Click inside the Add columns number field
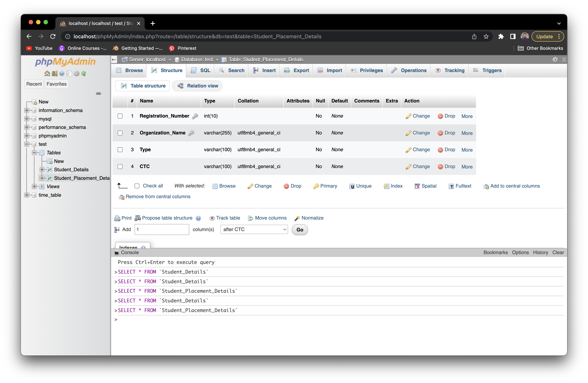Viewport: 588px width, 383px height. click(161, 229)
